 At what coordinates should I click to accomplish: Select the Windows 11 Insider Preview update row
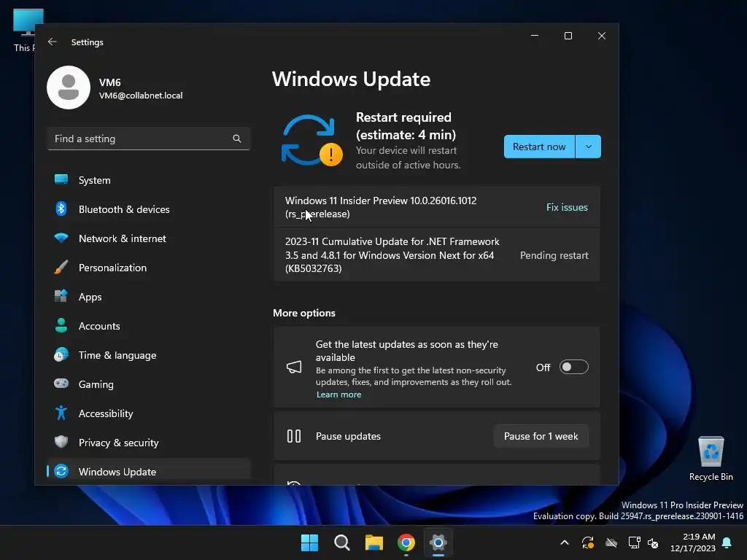coord(436,207)
